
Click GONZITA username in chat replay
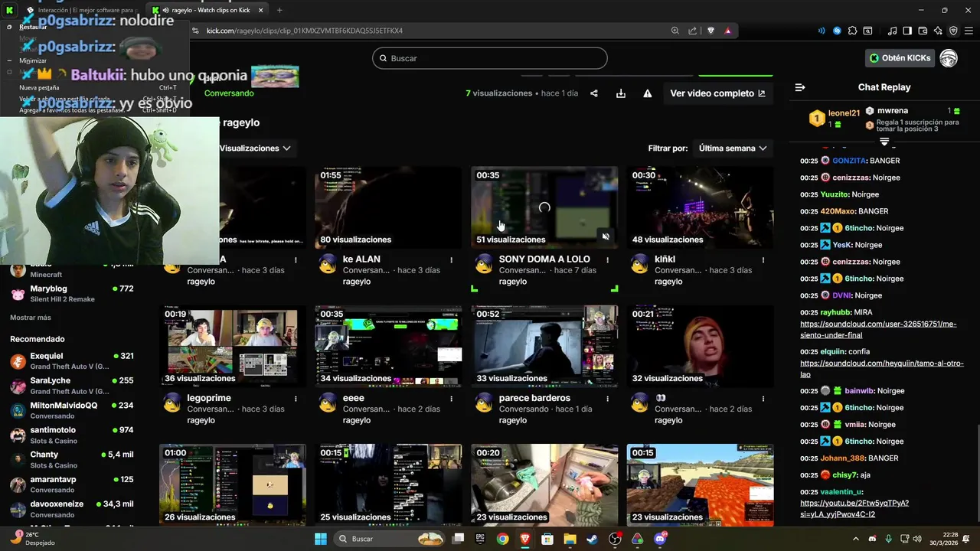849,161
